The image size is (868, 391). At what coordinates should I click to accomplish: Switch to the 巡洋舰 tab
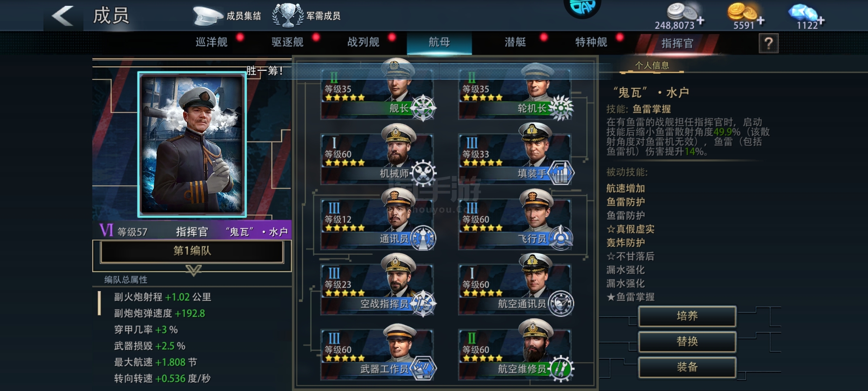tap(212, 42)
